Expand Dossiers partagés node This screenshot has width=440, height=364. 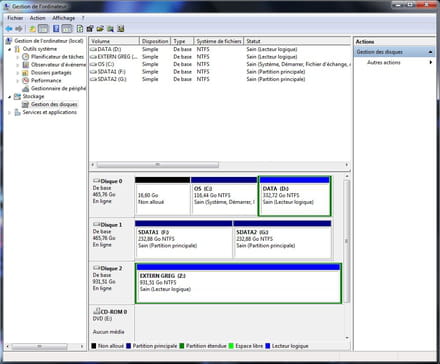click(x=18, y=73)
